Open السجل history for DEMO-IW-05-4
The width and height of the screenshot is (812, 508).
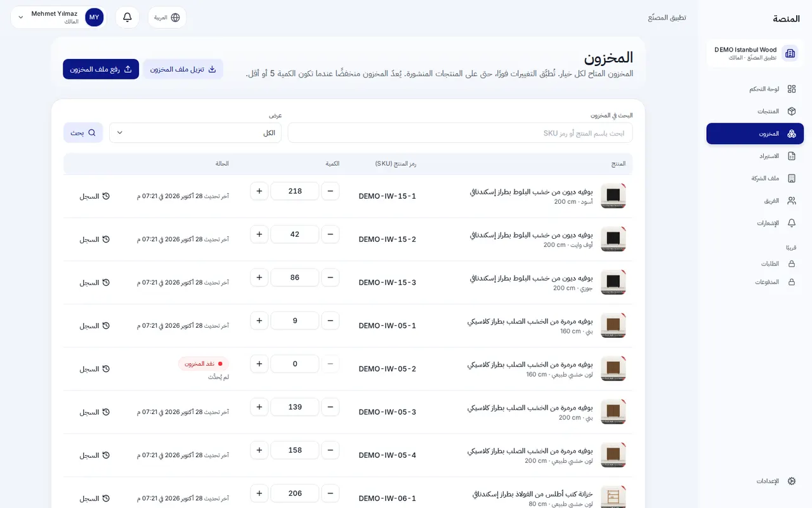tap(95, 455)
